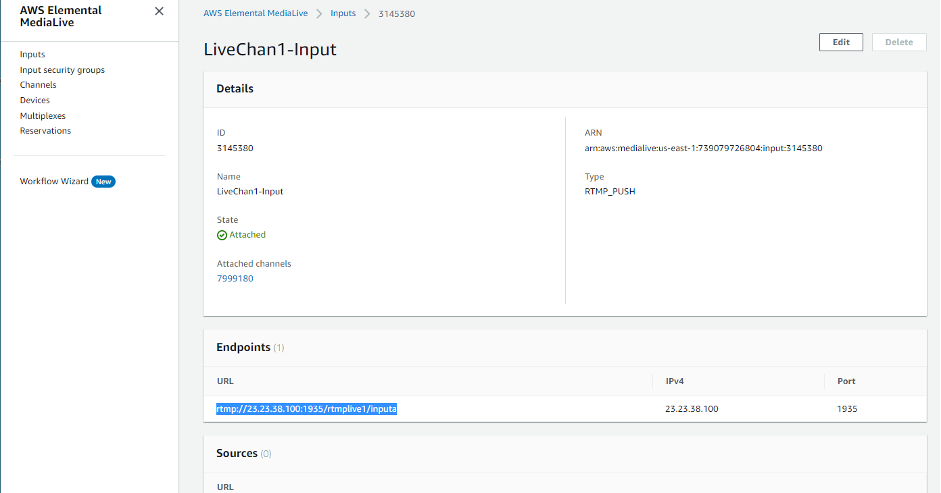Click the Port column header
Screen dimensions: 941x493
tap(846, 381)
